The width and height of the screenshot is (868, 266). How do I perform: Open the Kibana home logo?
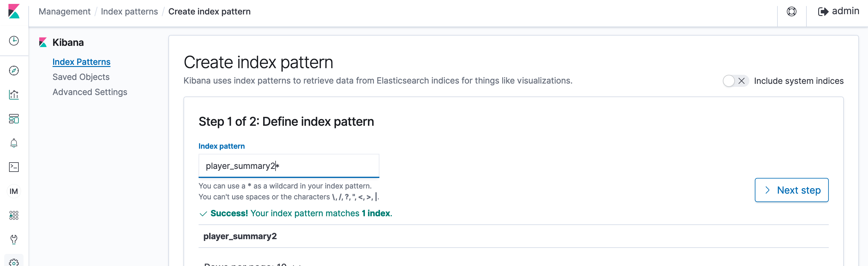coord(14,11)
